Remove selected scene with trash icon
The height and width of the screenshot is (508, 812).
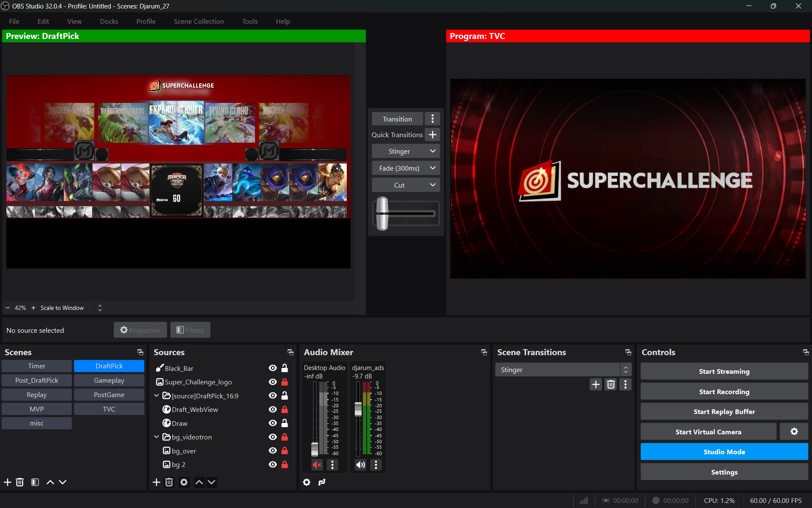[20, 482]
